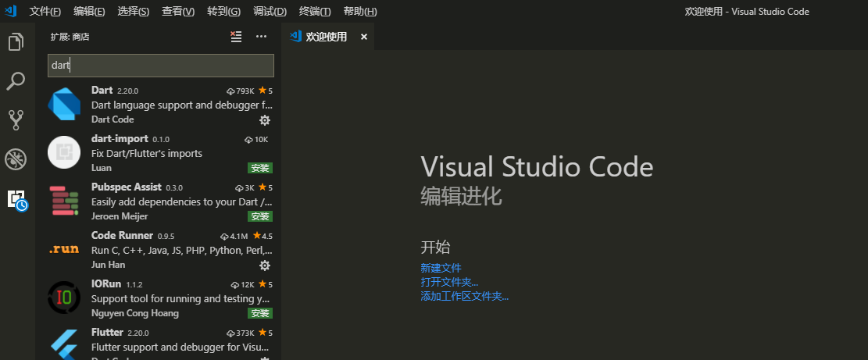This screenshot has height=360, width=868.
Task: Click the dart-import extension icon
Action: click(x=64, y=152)
